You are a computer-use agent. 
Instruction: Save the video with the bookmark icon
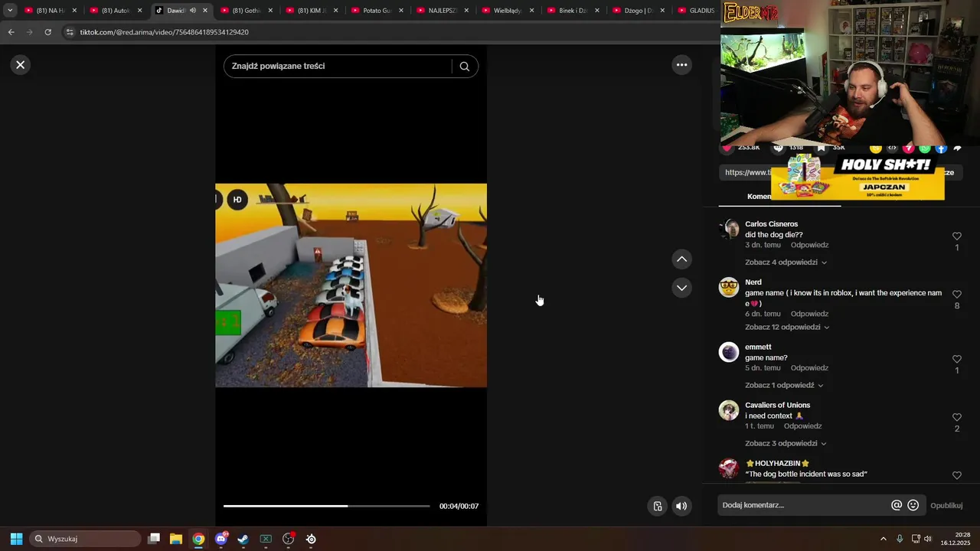(x=821, y=148)
